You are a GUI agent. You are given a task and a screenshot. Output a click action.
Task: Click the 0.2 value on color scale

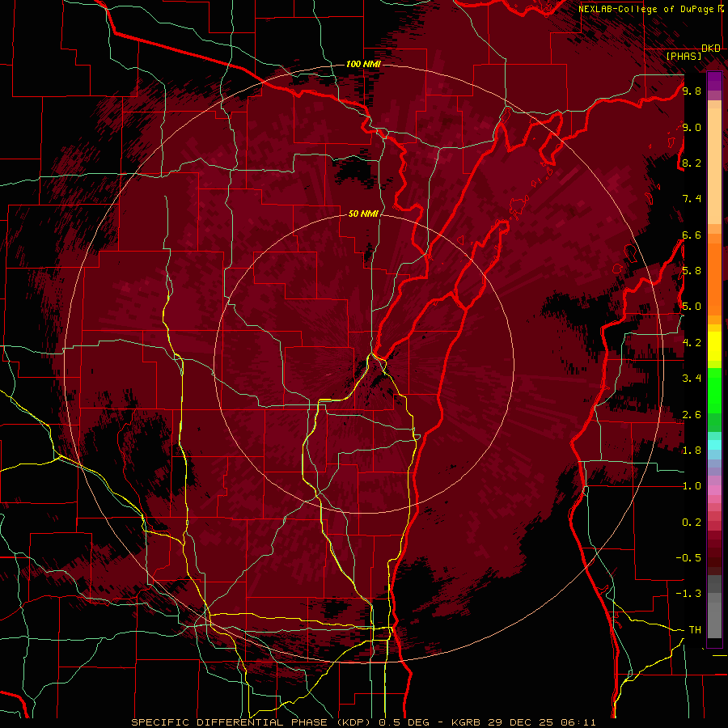tap(692, 523)
